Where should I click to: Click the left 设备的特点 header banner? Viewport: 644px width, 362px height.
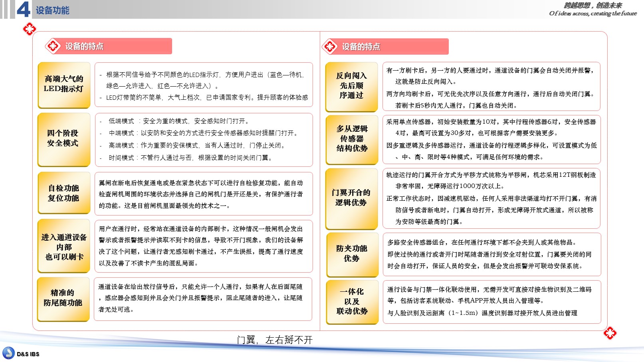coord(108,46)
